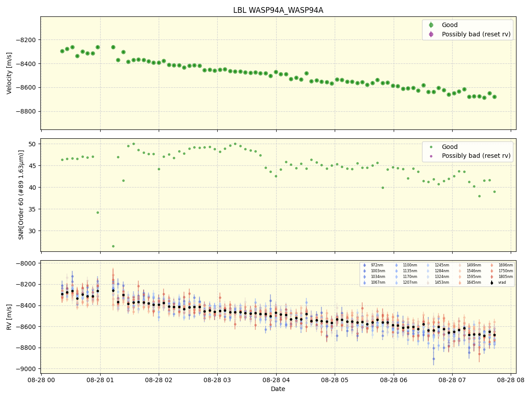Click the Date x-axis label
This screenshot has height=399, width=532.
[x=278, y=389]
